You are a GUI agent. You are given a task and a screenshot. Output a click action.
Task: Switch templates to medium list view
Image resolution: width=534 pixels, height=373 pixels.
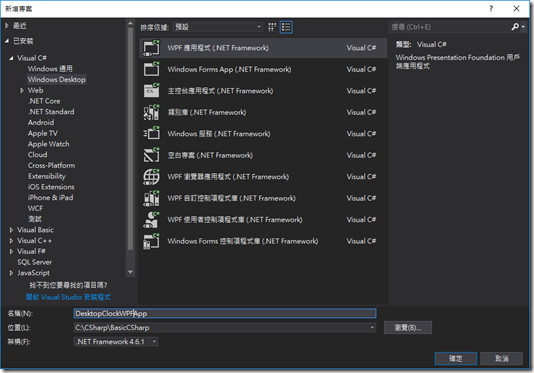pyautogui.click(x=286, y=27)
